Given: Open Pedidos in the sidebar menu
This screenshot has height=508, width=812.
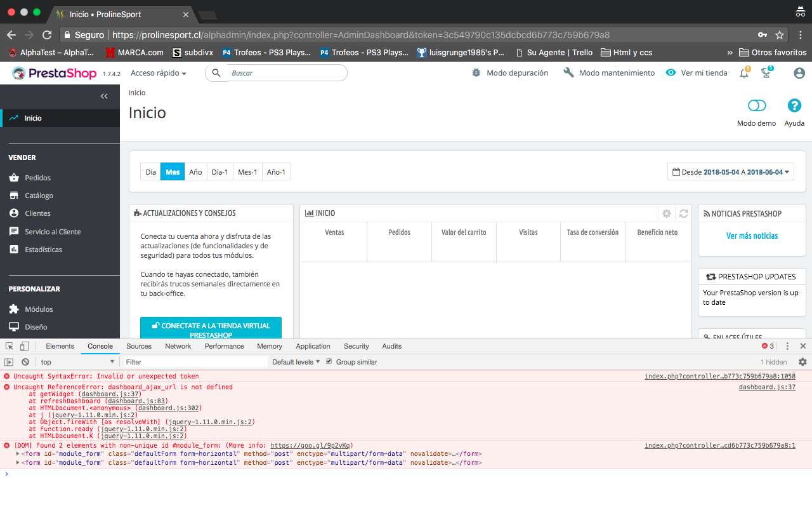Looking at the screenshot, I should pyautogui.click(x=37, y=178).
